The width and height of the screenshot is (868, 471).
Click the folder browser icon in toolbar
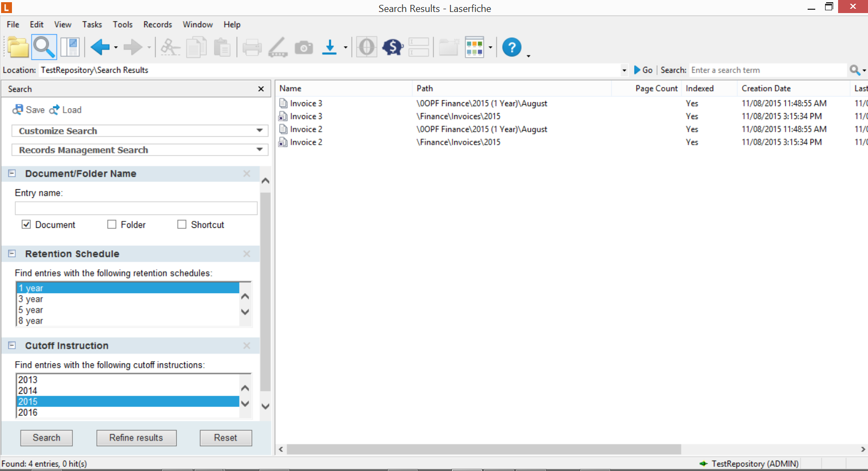click(x=18, y=47)
